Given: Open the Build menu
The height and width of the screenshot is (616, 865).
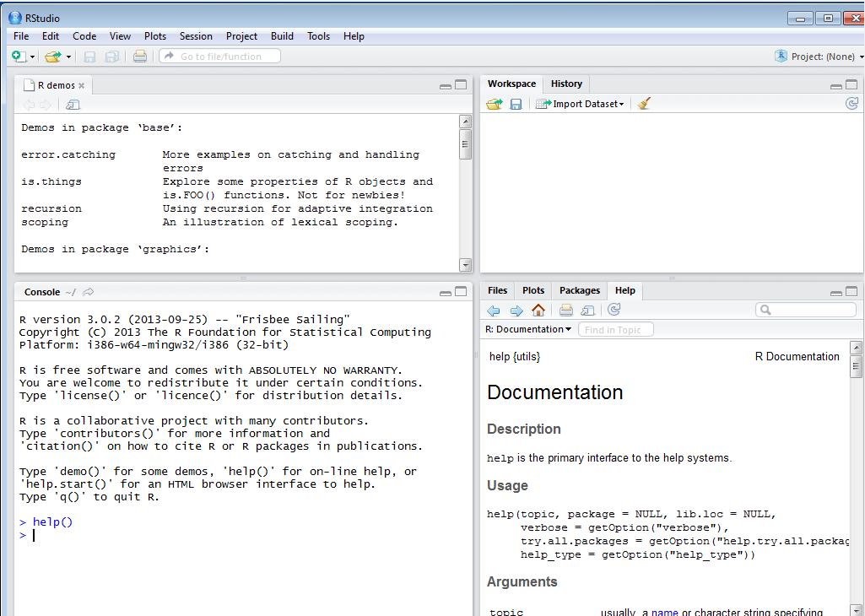Looking at the screenshot, I should [x=282, y=35].
